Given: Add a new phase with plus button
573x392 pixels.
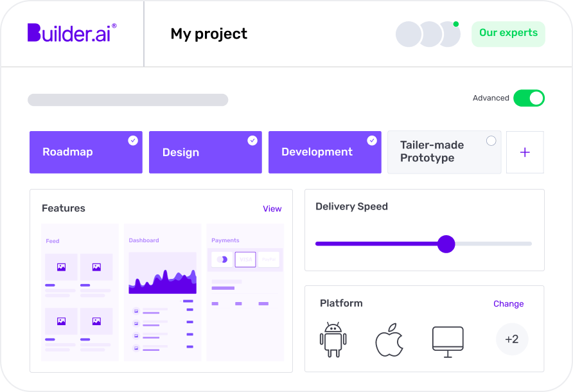Looking at the screenshot, I should [x=525, y=152].
